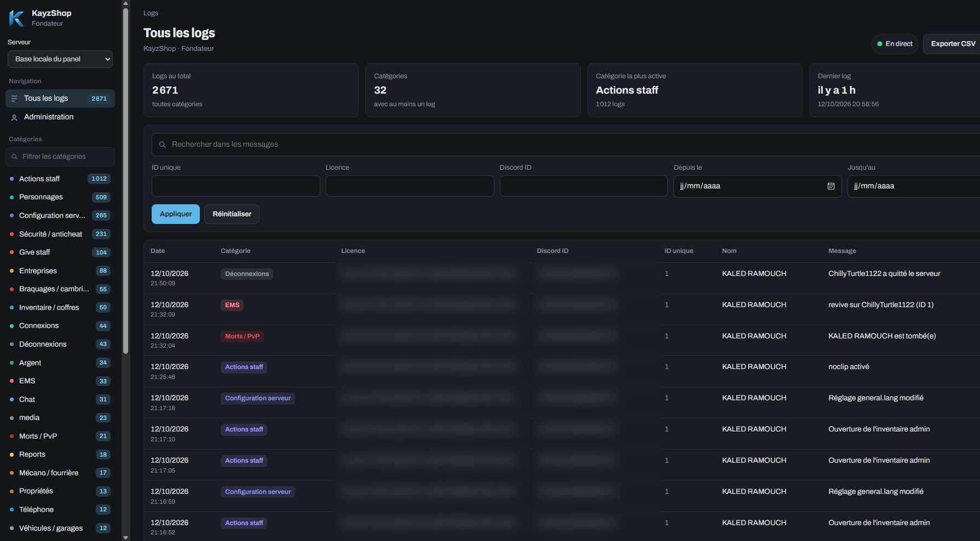
Task: Click the Jusqu'au date field
Action: [x=914, y=186]
